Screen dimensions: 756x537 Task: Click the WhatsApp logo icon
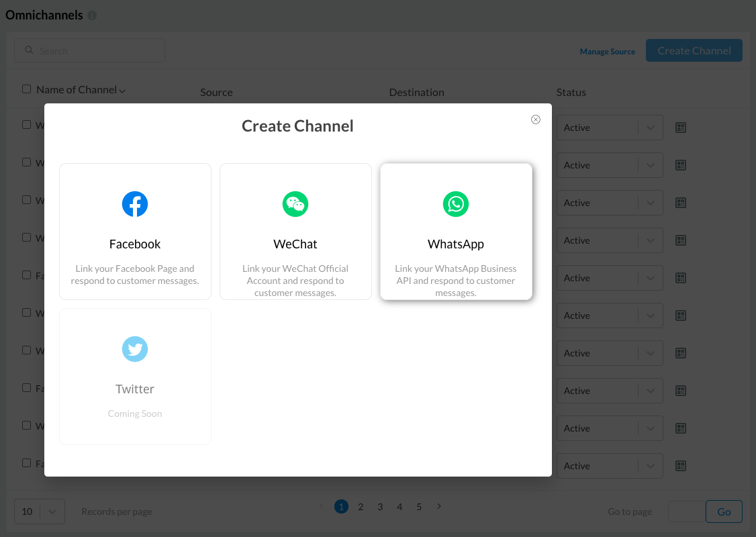[x=456, y=204]
